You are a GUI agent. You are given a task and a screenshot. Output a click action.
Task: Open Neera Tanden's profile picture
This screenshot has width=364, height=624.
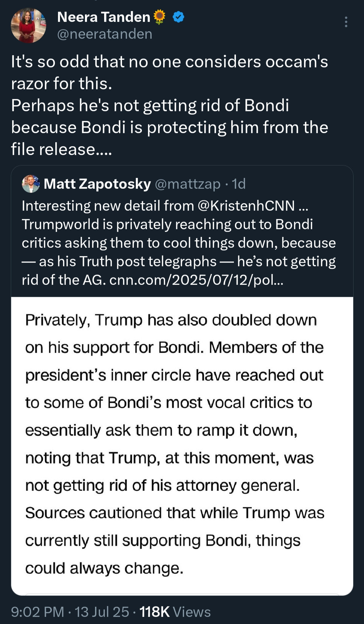point(28,26)
